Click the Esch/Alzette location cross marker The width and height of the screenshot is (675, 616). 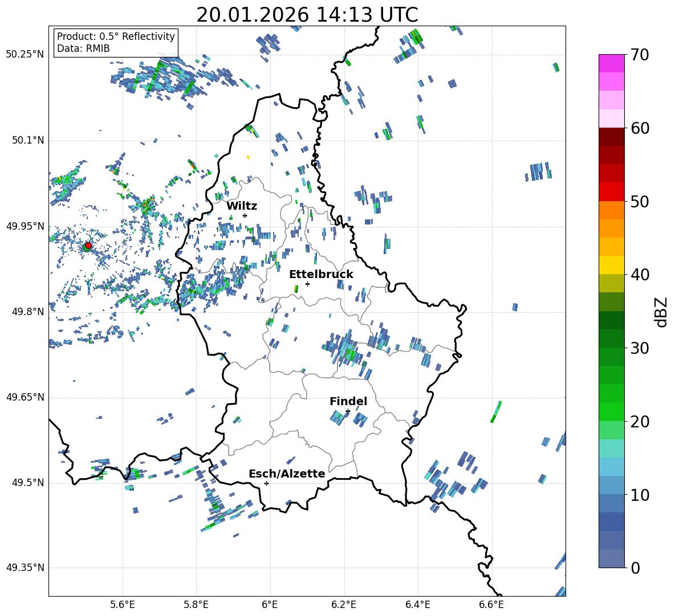(x=266, y=483)
